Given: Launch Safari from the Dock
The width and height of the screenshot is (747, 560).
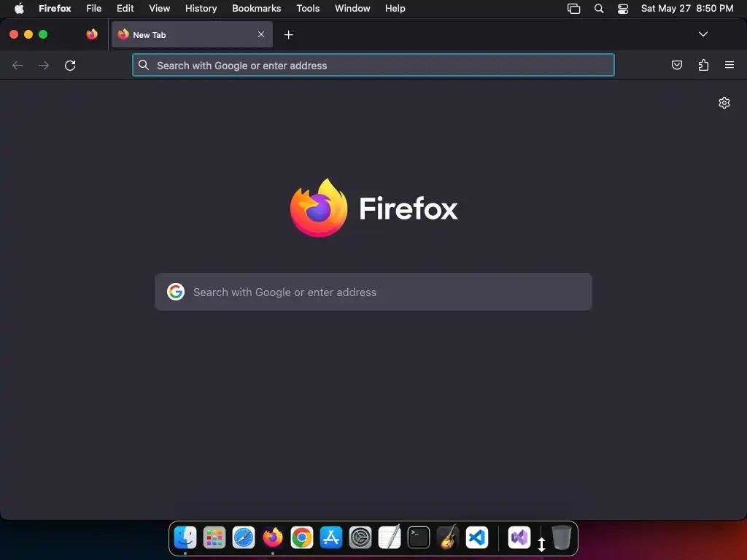Looking at the screenshot, I should (244, 537).
